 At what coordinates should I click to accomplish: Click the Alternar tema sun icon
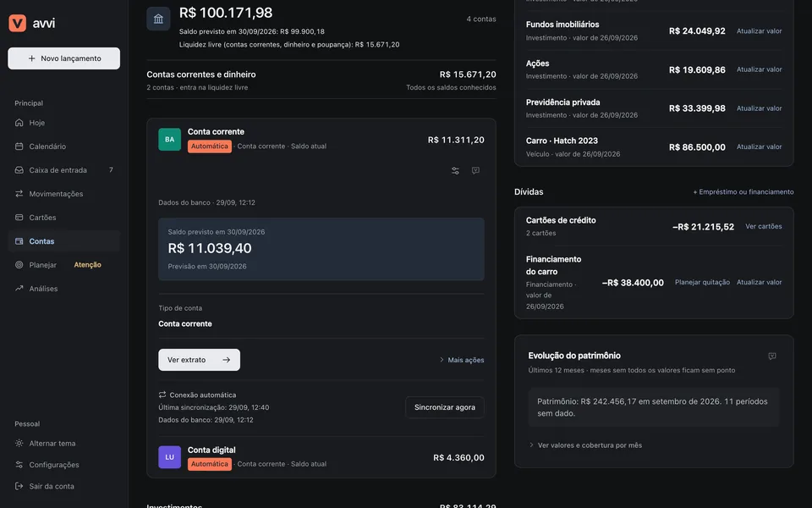point(19,443)
